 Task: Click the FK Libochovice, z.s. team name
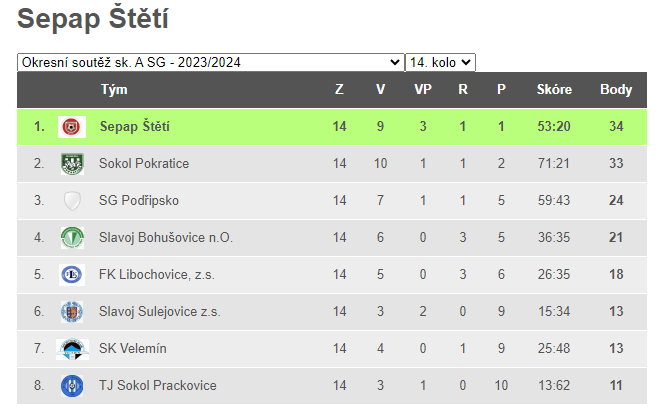[x=156, y=274]
